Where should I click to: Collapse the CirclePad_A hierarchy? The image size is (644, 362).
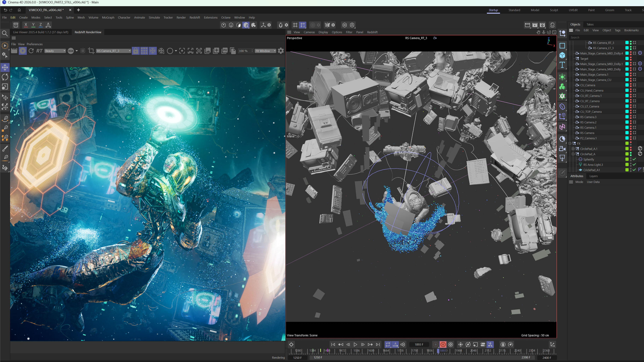point(573,154)
